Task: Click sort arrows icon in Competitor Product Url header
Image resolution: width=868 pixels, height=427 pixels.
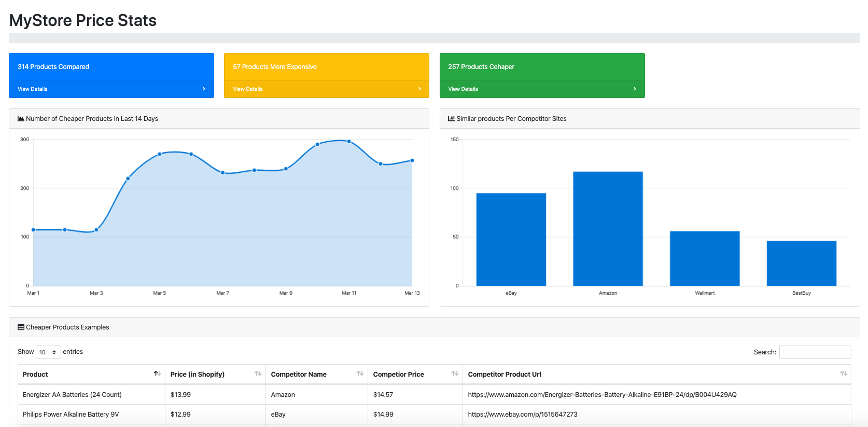Action: click(844, 374)
